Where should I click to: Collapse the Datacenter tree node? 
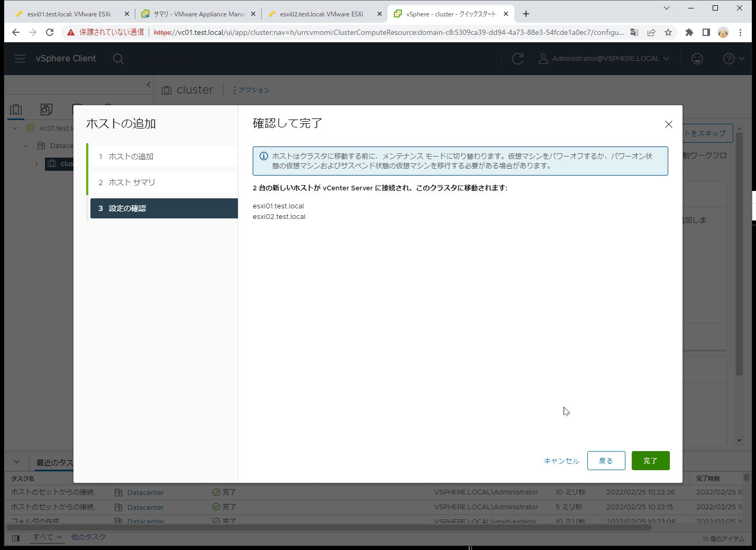(x=25, y=146)
